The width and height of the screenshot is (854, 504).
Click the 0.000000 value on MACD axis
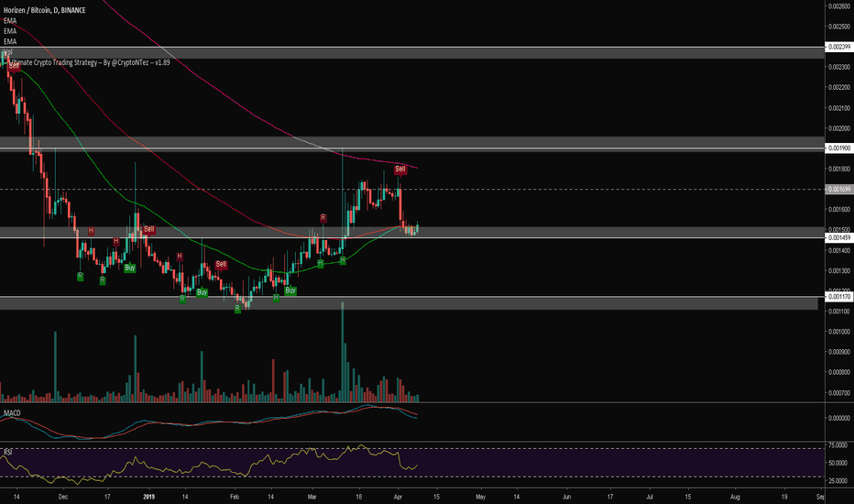pyautogui.click(x=839, y=419)
